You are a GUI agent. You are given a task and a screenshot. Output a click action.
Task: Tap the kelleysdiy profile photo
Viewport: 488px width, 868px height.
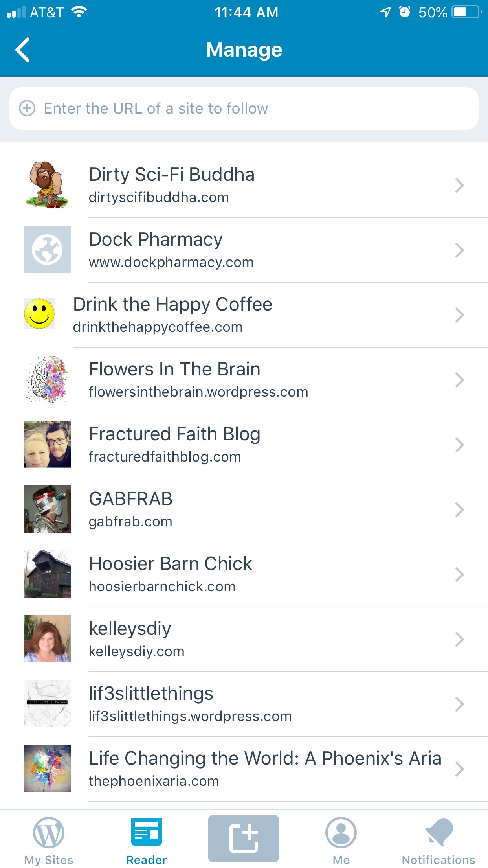coord(47,639)
